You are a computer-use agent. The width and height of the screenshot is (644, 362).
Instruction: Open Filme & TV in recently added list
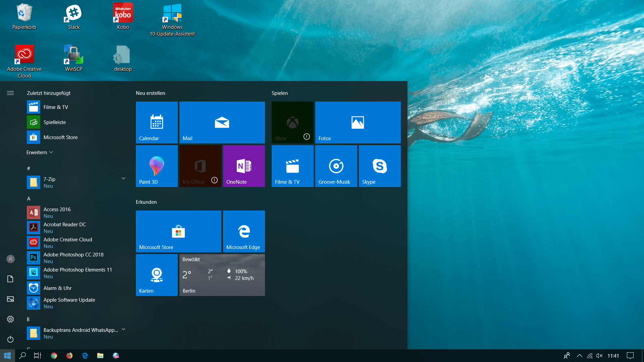pyautogui.click(x=76, y=107)
